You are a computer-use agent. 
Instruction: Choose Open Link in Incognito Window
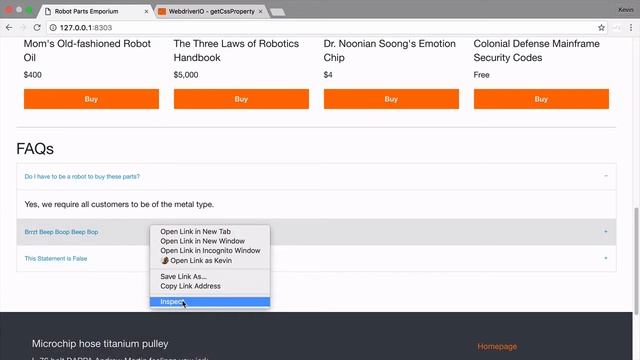(x=210, y=251)
